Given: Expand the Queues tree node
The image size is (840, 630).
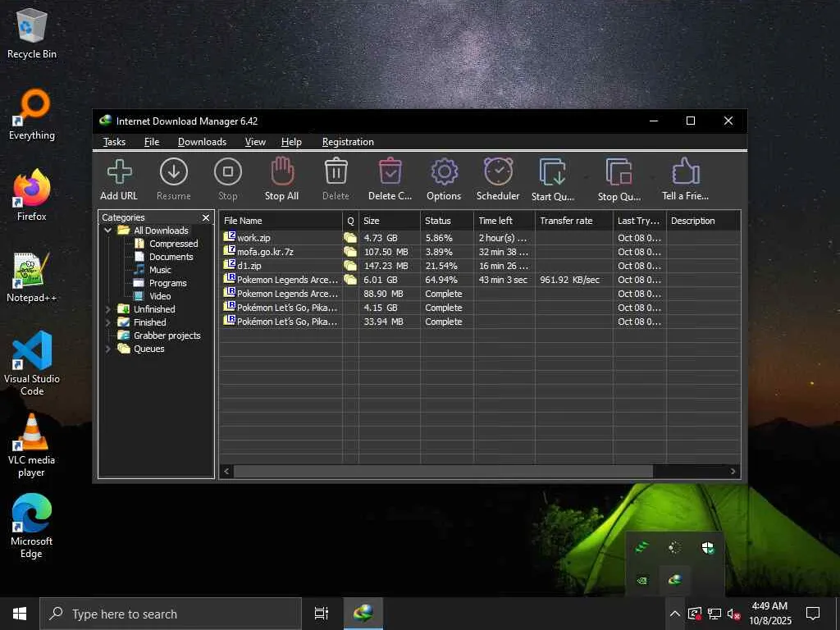Looking at the screenshot, I should pyautogui.click(x=108, y=349).
